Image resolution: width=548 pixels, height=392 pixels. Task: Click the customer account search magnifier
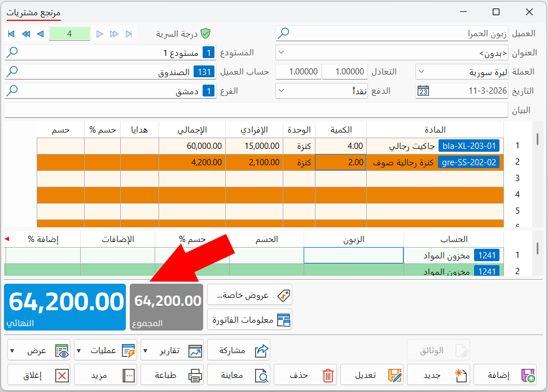[x=12, y=72]
